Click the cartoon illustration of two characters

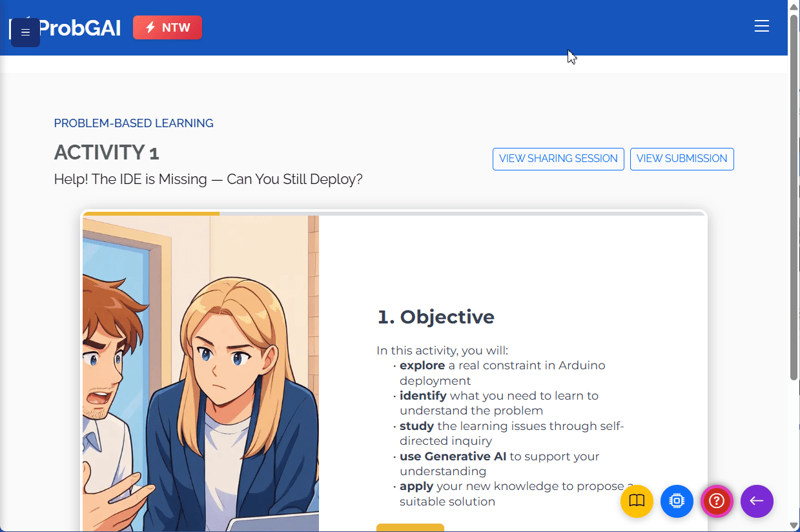tap(201, 373)
